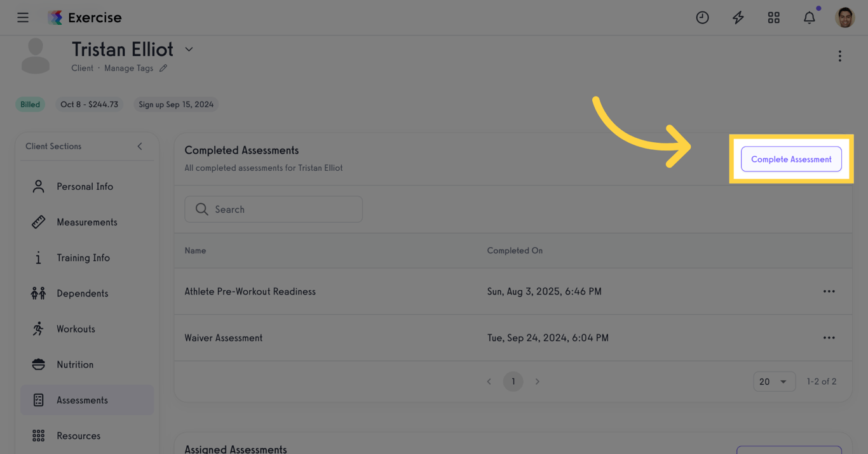Open the rows-per-page 20 dropdown

[774, 382]
